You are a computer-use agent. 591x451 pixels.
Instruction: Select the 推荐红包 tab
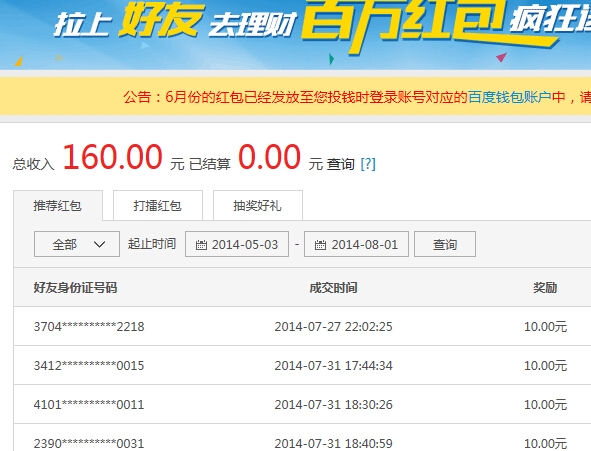tap(58, 206)
